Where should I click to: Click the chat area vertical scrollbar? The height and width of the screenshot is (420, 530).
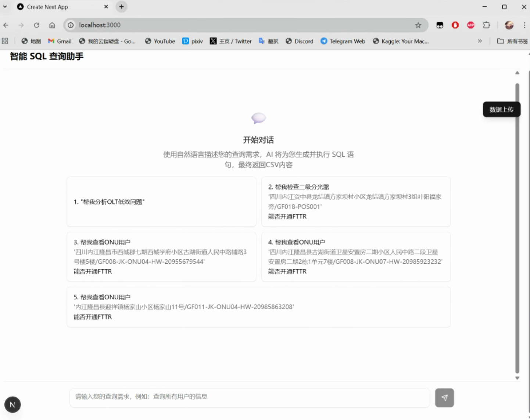tap(517, 228)
